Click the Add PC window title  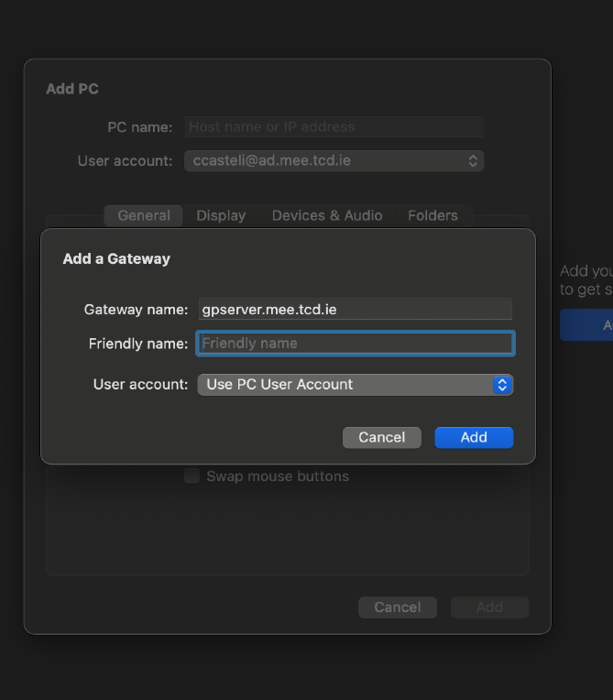72,89
